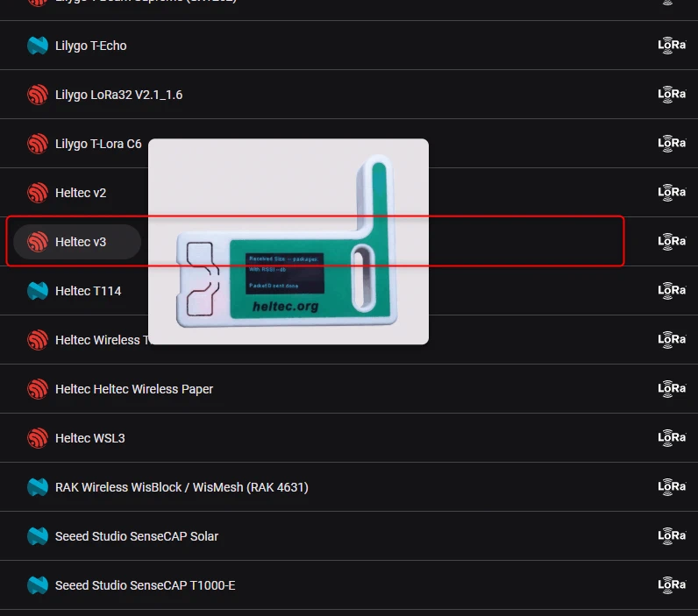Choose Heltec Heltec Wireless Paper entry
This screenshot has width=698, height=616.
click(x=349, y=389)
